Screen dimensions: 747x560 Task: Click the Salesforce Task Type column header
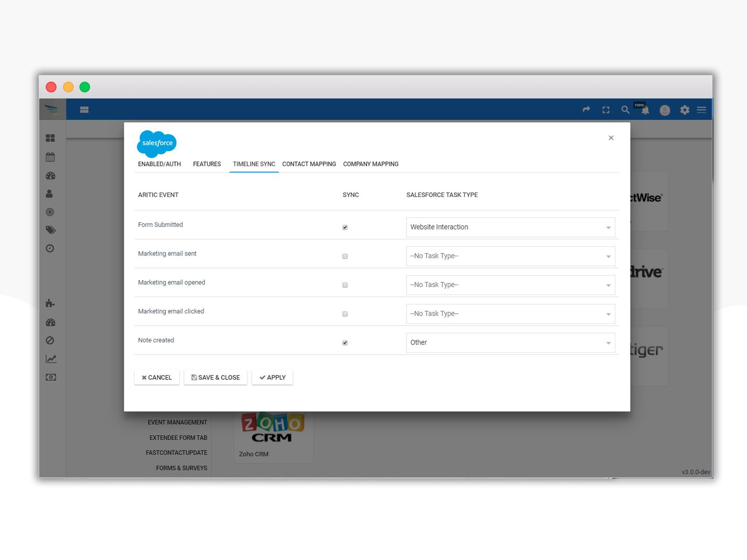[442, 195]
